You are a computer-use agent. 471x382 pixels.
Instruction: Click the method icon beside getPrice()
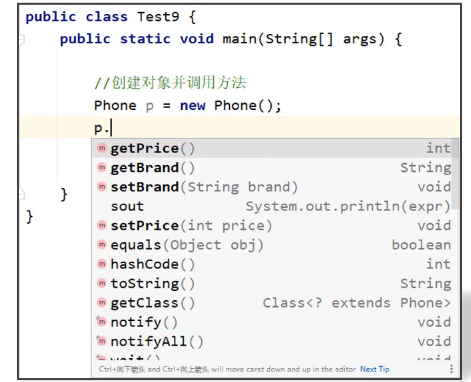point(102,148)
